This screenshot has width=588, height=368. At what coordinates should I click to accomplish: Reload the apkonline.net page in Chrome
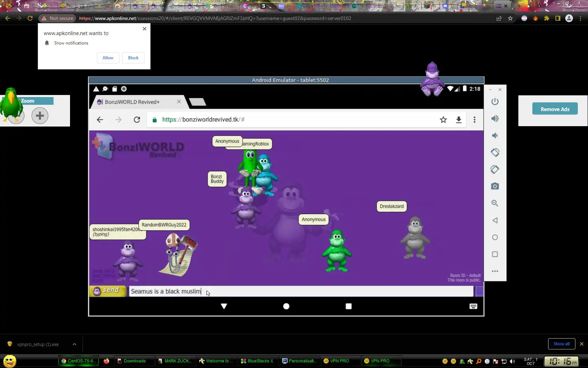pyautogui.click(x=30, y=18)
